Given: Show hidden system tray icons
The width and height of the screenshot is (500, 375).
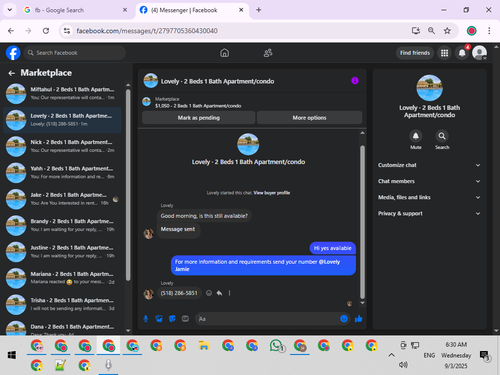Looking at the screenshot, I should click(391, 355).
